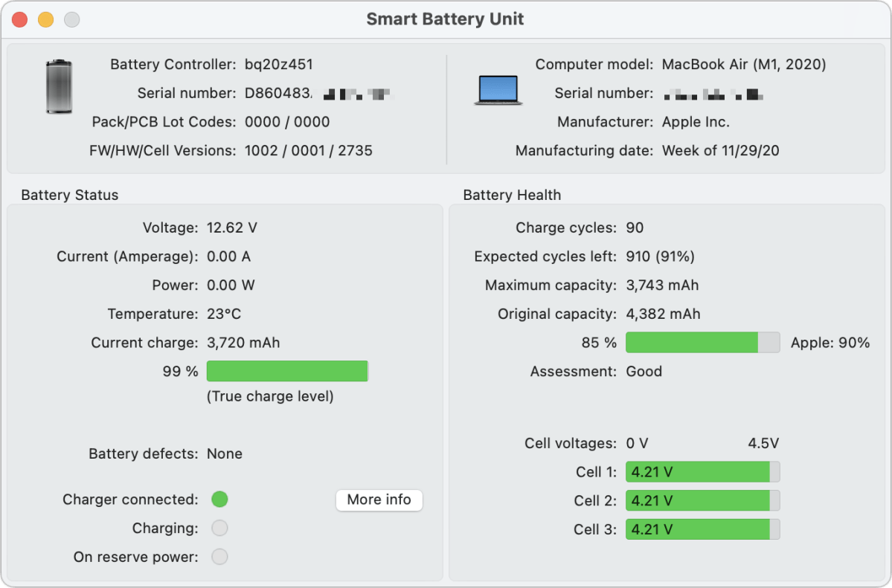Image resolution: width=892 pixels, height=588 pixels.
Task: Click the Smart Battery Unit title
Action: (x=445, y=19)
